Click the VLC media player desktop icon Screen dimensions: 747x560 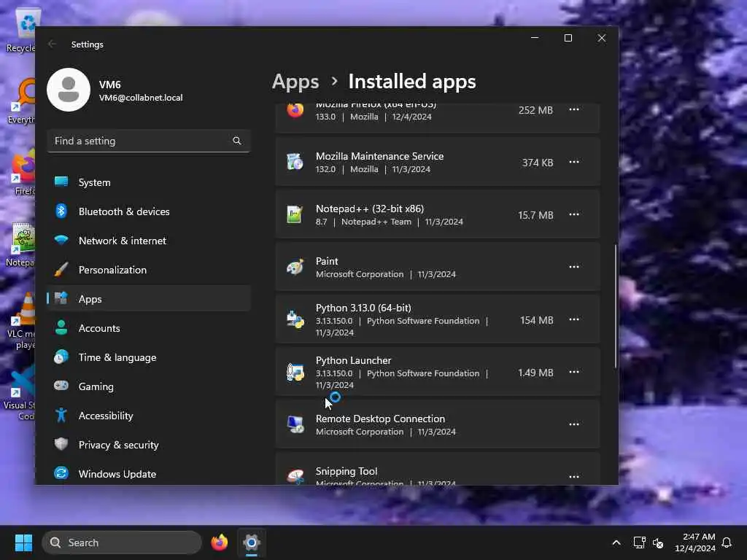point(22,321)
